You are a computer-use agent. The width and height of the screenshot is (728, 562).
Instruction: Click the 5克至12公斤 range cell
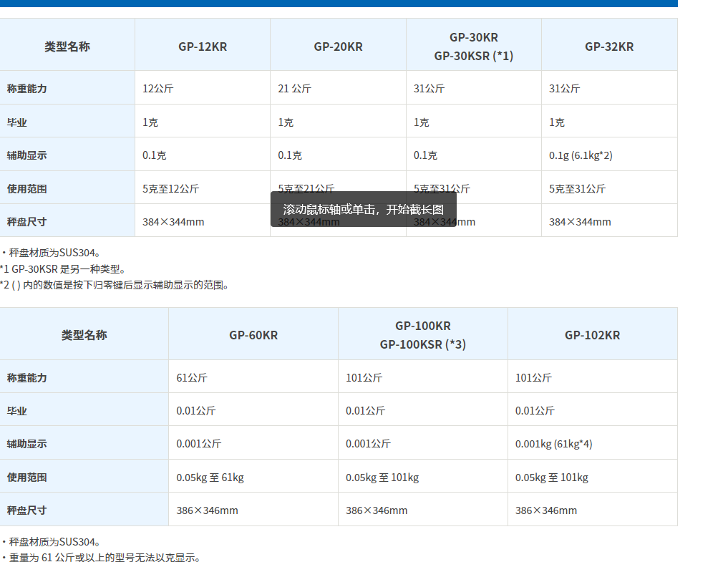pyautogui.click(x=170, y=189)
